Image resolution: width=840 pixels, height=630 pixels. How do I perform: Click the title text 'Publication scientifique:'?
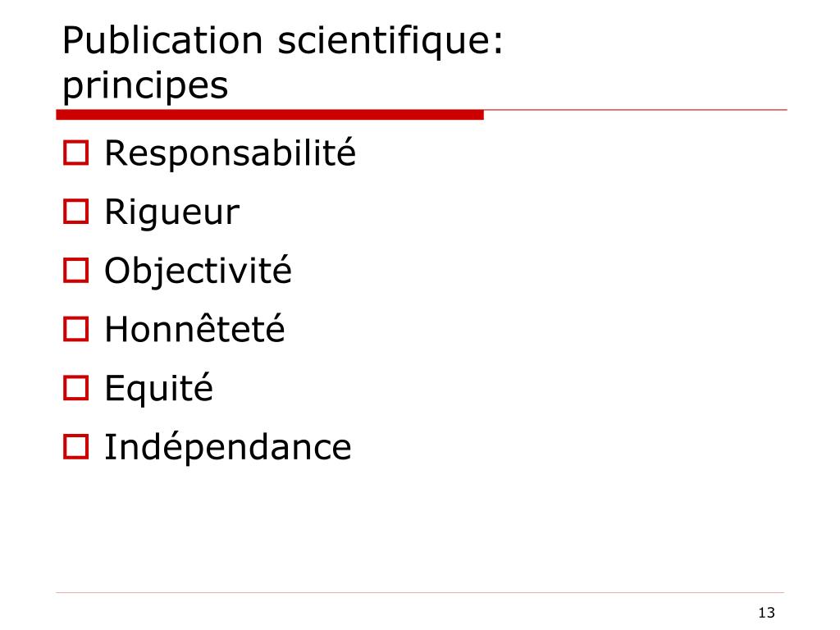(283, 42)
